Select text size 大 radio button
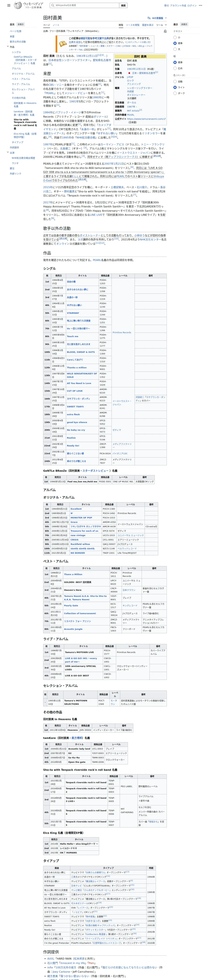The image size is (210, 980). [x=175, y=49]
